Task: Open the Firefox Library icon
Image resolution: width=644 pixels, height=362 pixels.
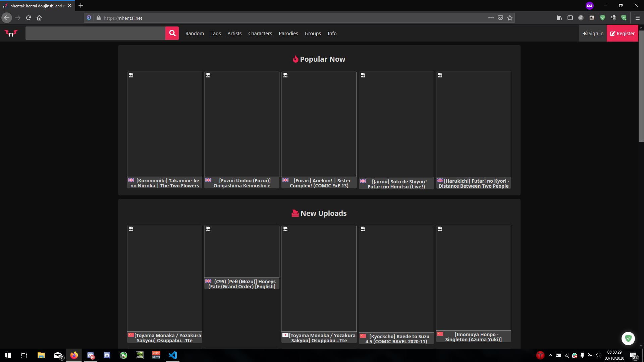Action: (559, 18)
